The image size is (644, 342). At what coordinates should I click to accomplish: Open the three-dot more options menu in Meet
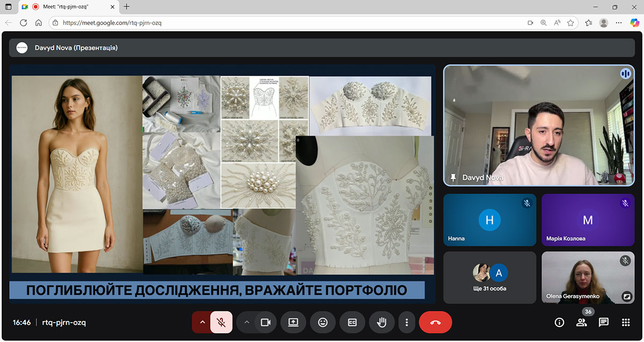tap(407, 322)
